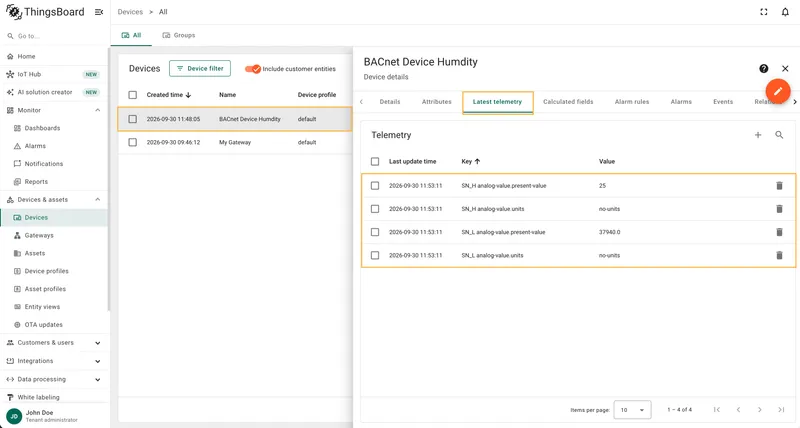This screenshot has height=428, width=800.
Task: Collapse the sidebar menu icon
Action: [x=99, y=12]
